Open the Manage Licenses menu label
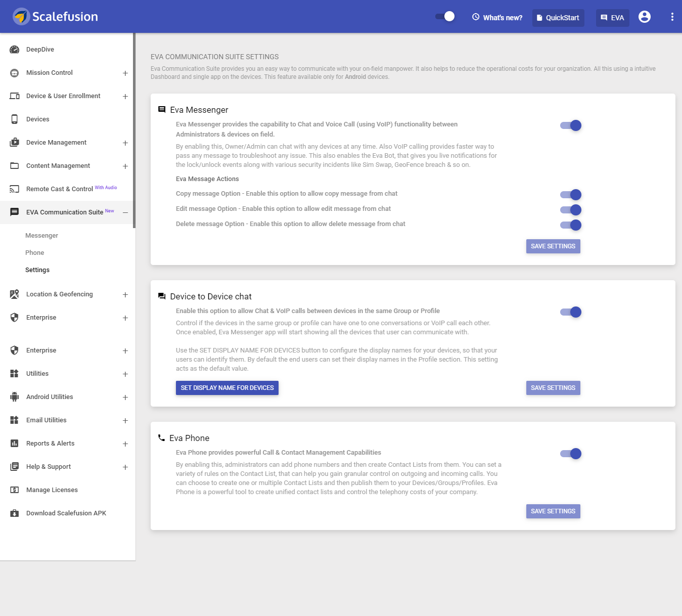Screen dimensions: 682x616 [x=52, y=490]
